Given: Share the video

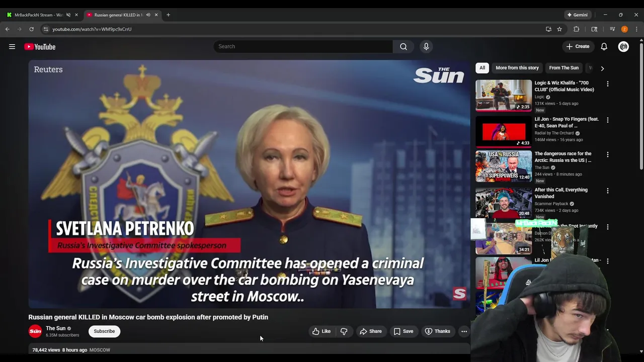Looking at the screenshot, I should [371, 331].
